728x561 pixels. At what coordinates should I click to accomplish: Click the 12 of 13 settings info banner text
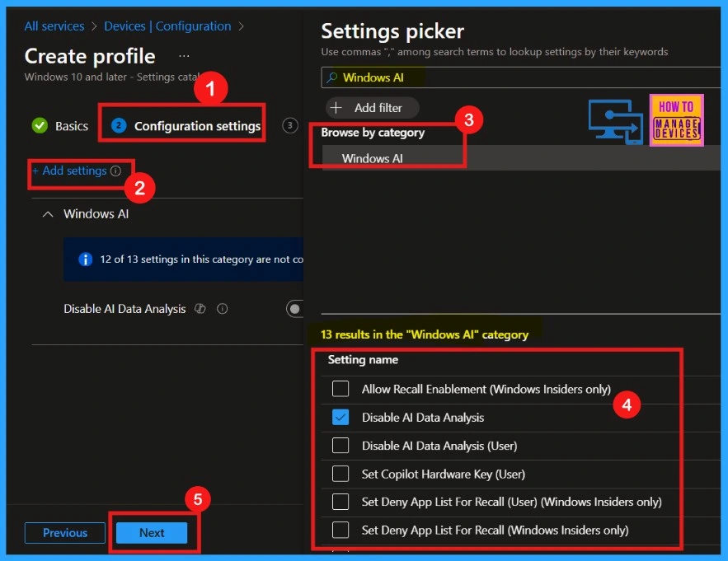(201, 259)
